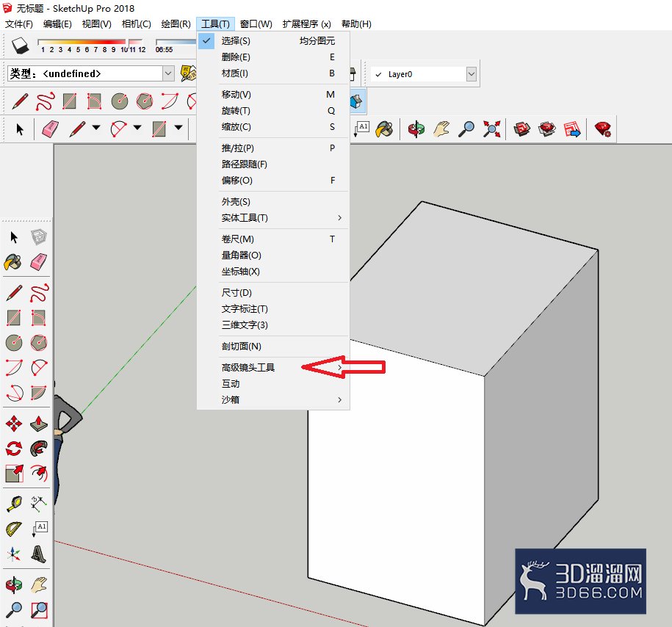Choose 推/拉(P) from the tools menu
Image resolution: width=672 pixels, height=627 pixels.
273,148
